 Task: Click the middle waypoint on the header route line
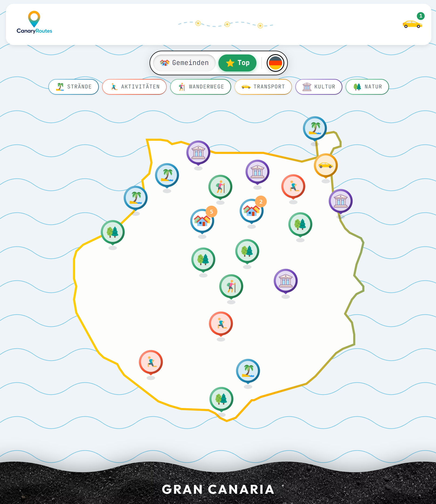(227, 24)
